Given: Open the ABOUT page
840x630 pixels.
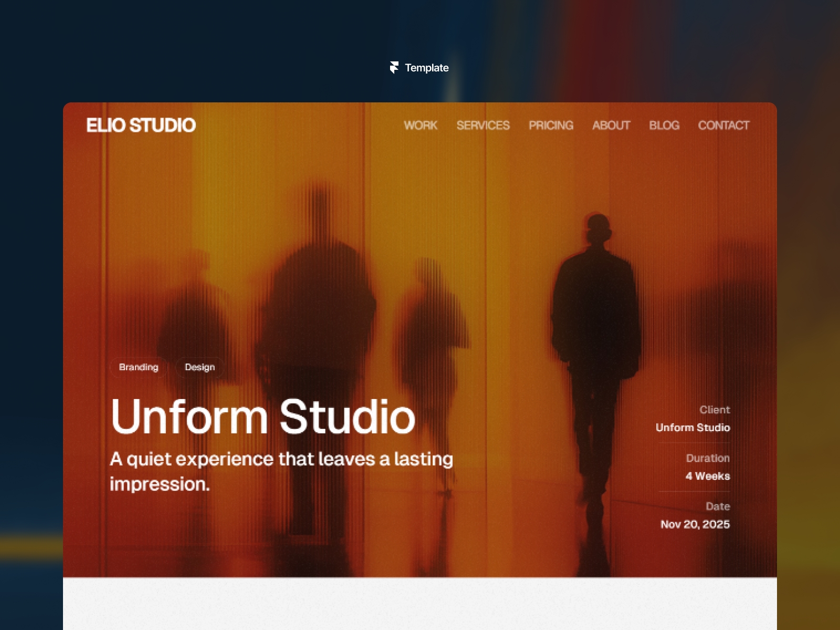Looking at the screenshot, I should 612,125.
